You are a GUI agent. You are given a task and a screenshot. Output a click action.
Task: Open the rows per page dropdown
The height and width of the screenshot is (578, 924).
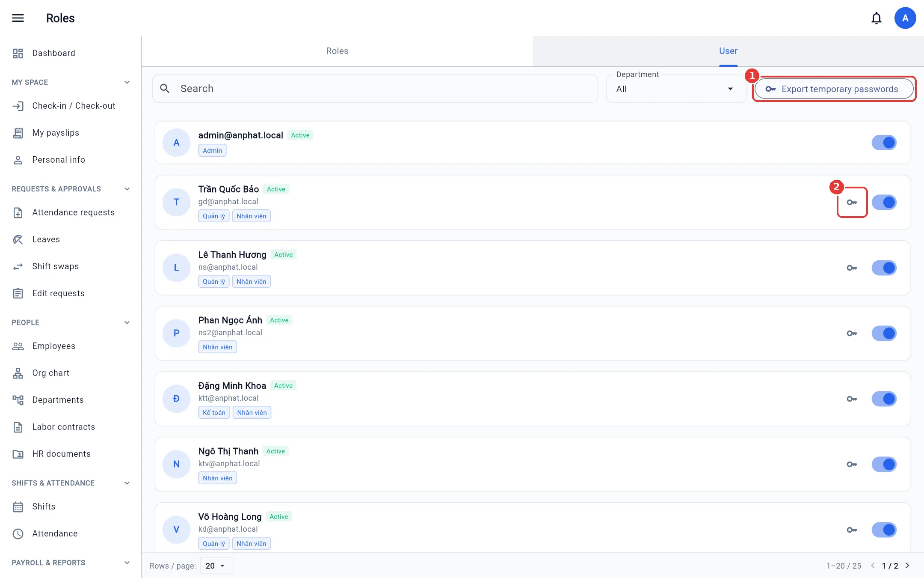click(x=216, y=566)
